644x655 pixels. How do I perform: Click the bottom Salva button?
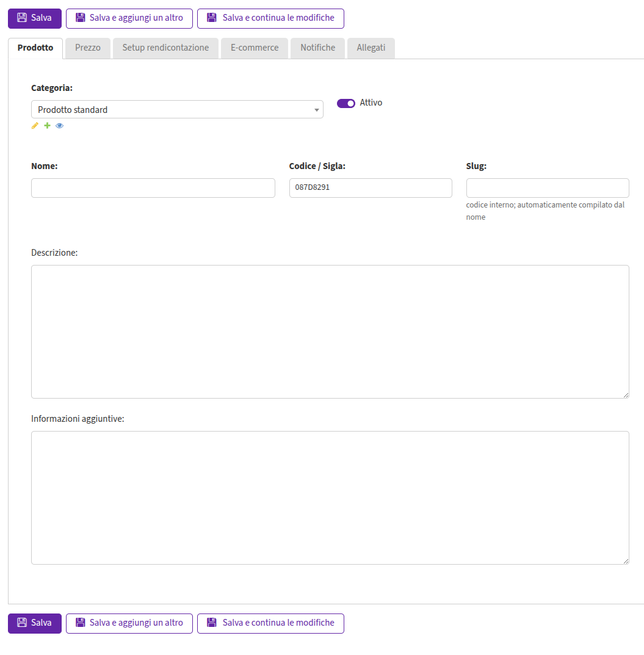coord(35,623)
